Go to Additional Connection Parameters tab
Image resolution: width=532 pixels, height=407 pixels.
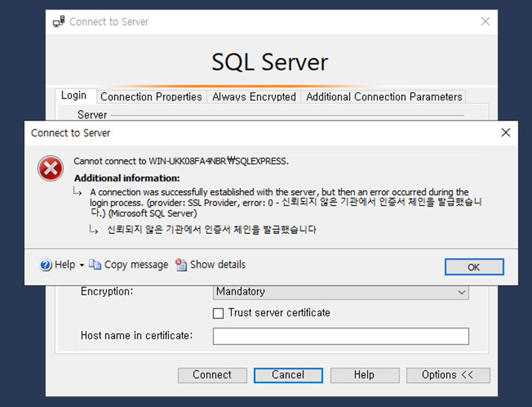point(384,97)
